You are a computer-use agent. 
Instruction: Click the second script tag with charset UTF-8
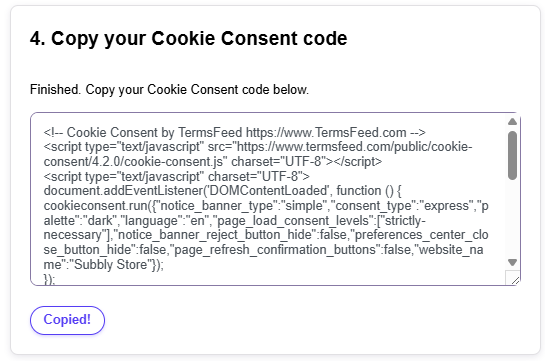click(x=177, y=177)
